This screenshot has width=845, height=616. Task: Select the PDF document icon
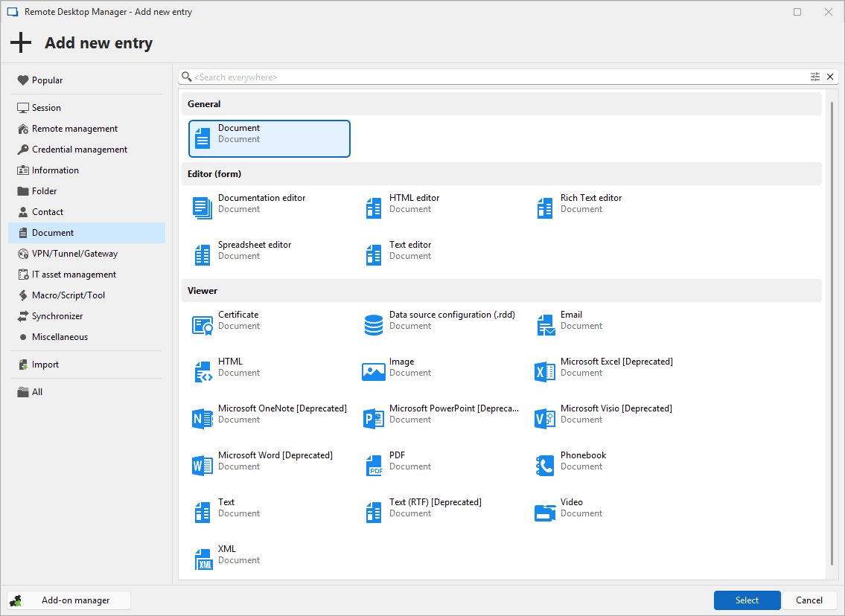[374, 466]
